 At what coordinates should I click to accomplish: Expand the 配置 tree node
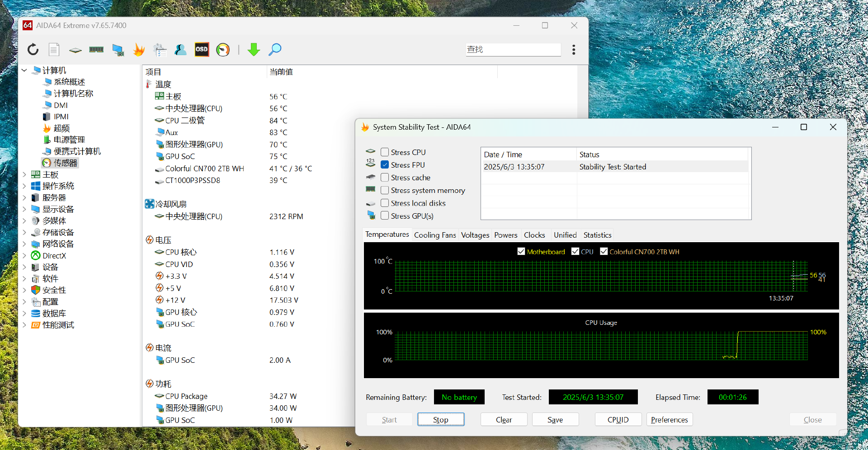click(x=24, y=302)
